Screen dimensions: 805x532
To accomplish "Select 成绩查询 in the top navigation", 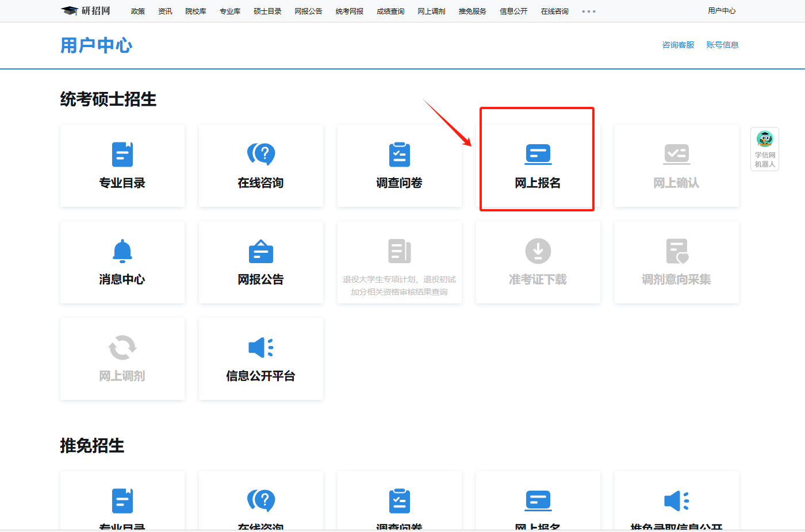I will coord(390,11).
